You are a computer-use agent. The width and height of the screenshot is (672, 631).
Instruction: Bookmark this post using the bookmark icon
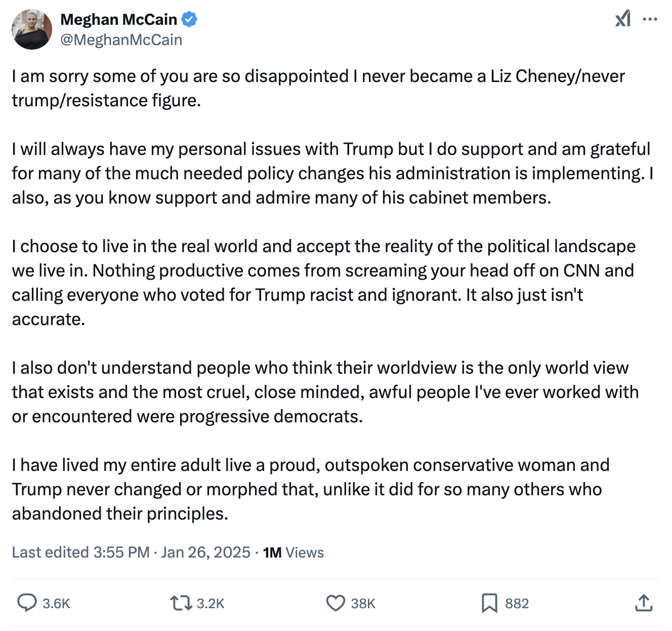tap(489, 603)
